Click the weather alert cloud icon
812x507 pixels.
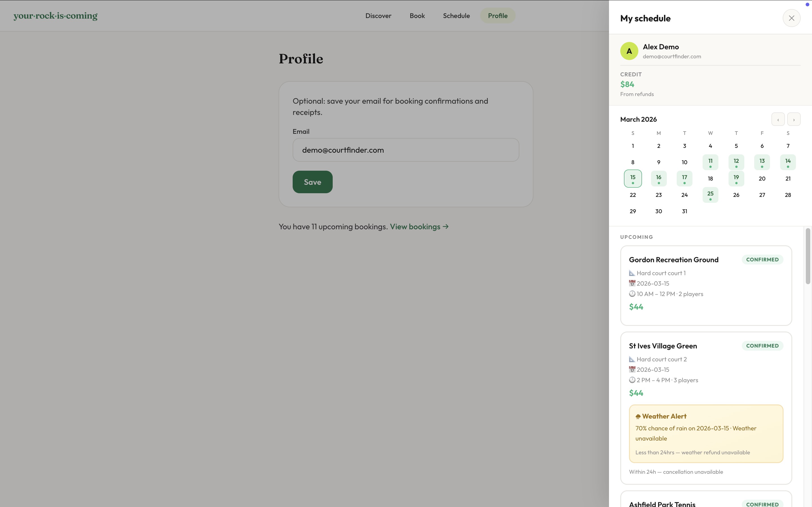click(638, 417)
